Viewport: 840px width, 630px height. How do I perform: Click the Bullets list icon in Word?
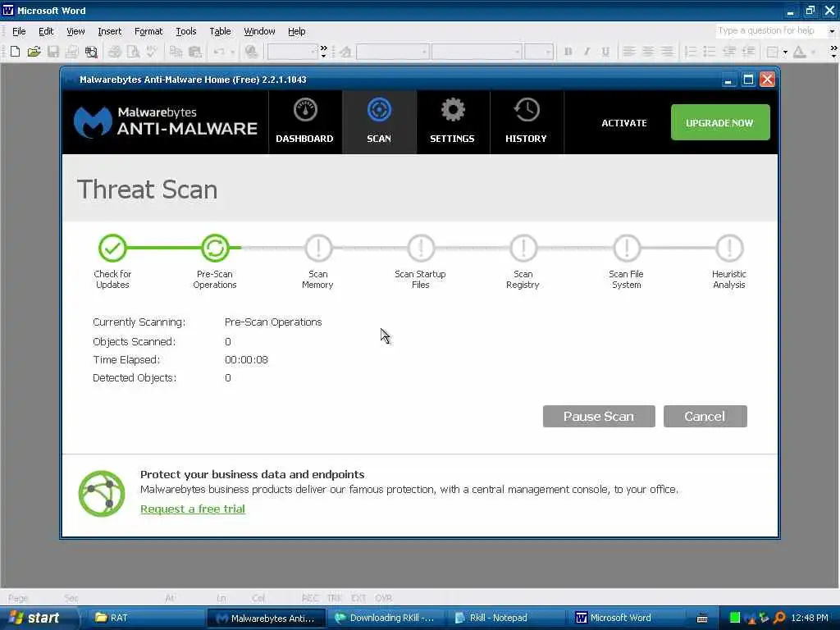click(710, 52)
